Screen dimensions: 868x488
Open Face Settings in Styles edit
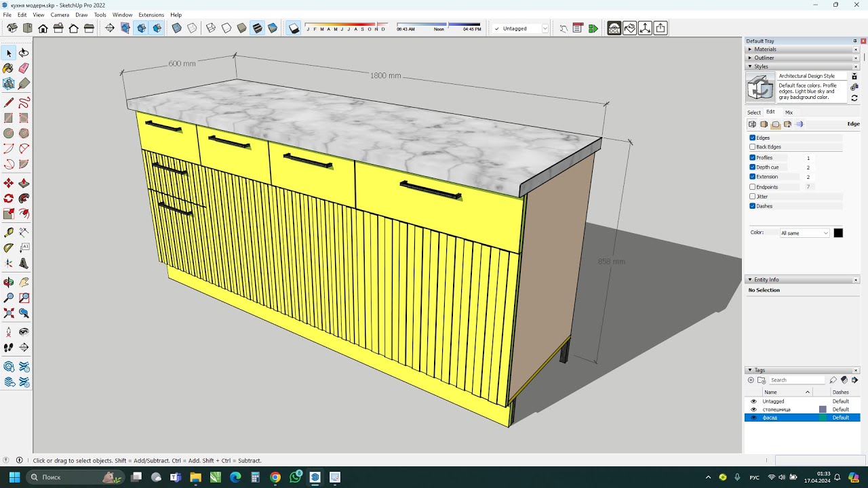click(764, 124)
